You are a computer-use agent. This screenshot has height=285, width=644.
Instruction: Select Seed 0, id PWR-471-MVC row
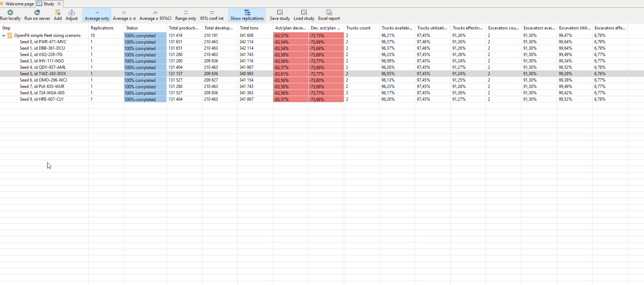pos(322,42)
